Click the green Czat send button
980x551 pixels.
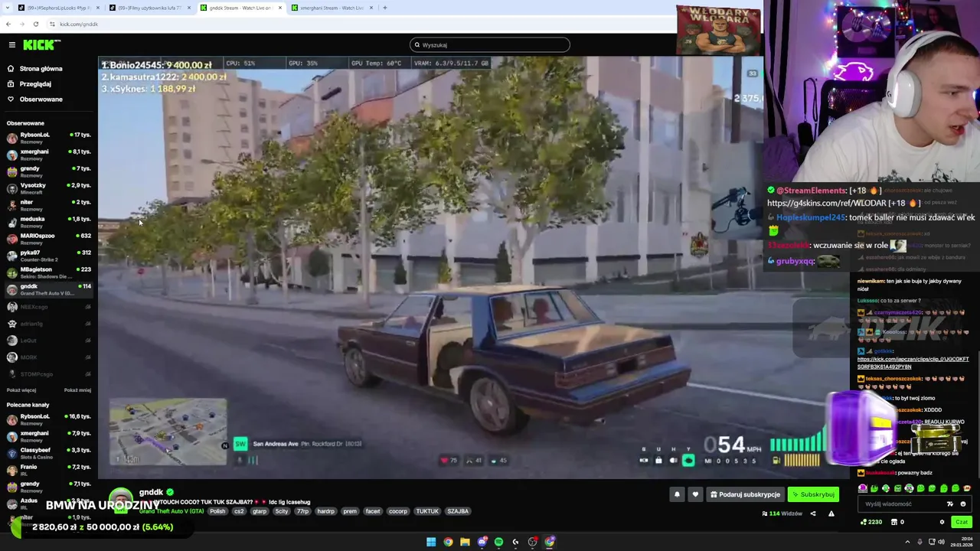point(962,522)
